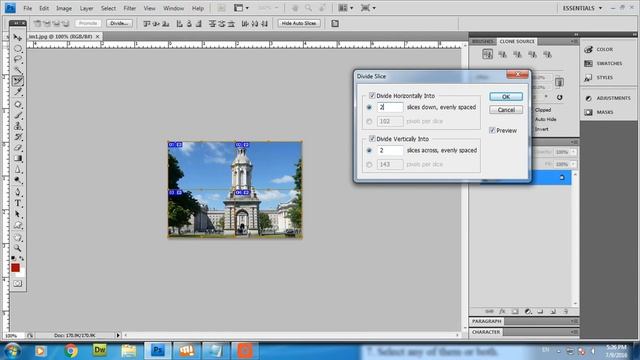The height and width of the screenshot is (360, 640).
Task: Expand the status bar info arrow
Action: click(118, 335)
